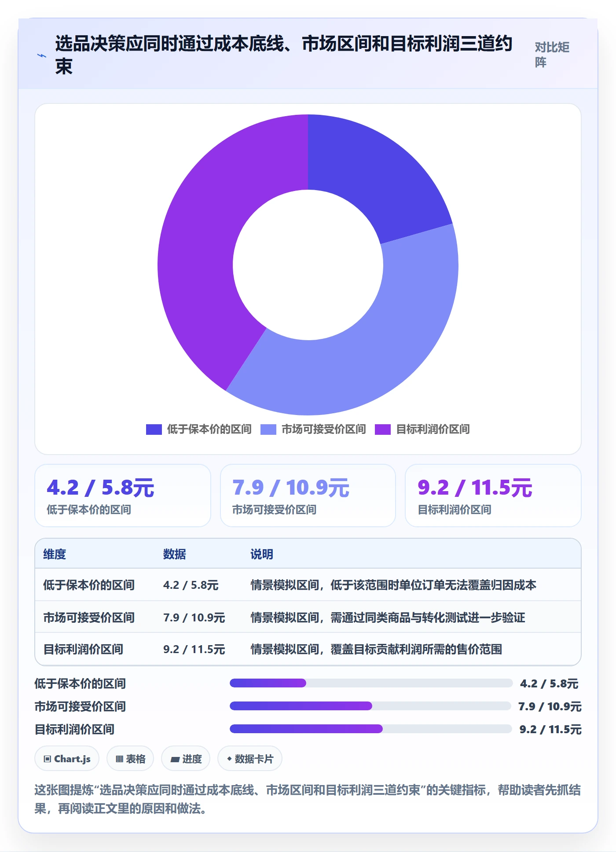Click the diamond icon in 数据卡片 chip
616x852 pixels.
[229, 759]
